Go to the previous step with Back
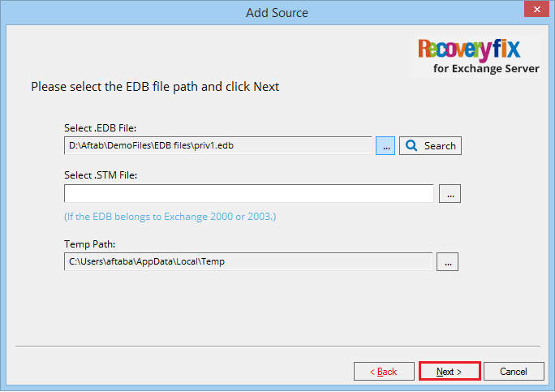This screenshot has width=555, height=392. pos(384,372)
